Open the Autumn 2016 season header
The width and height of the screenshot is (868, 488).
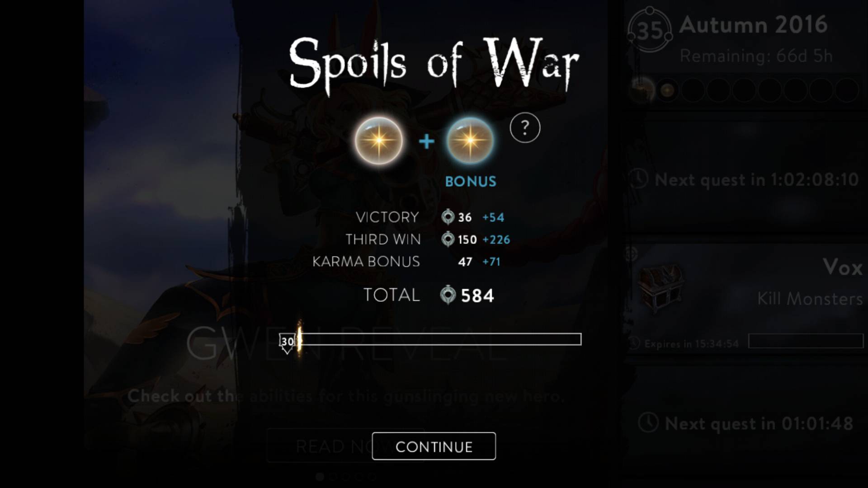754,24
